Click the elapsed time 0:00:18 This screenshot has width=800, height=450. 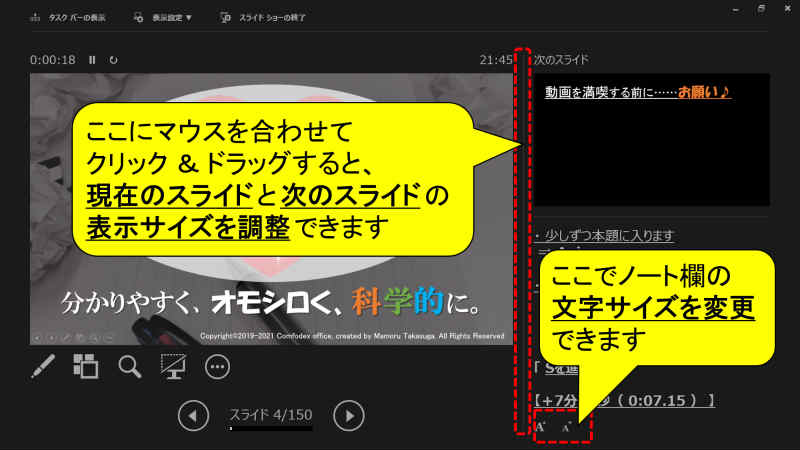tap(53, 60)
